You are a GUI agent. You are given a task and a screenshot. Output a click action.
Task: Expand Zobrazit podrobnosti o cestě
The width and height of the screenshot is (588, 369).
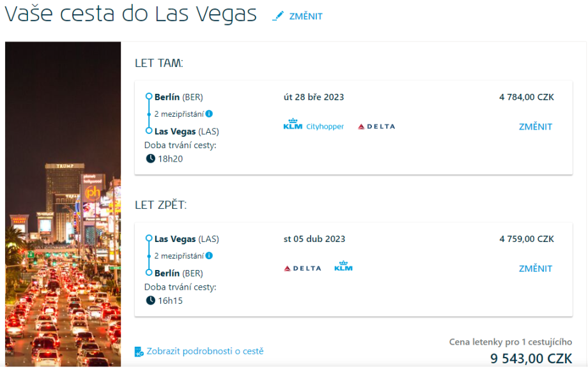coord(205,351)
